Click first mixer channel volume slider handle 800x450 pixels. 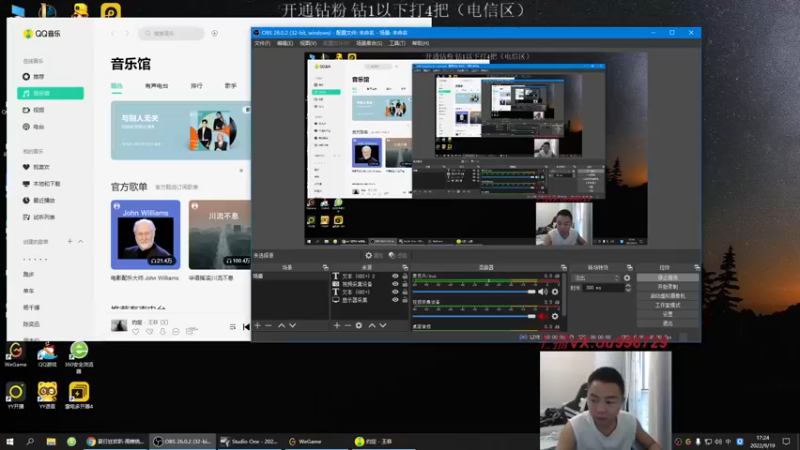point(532,292)
